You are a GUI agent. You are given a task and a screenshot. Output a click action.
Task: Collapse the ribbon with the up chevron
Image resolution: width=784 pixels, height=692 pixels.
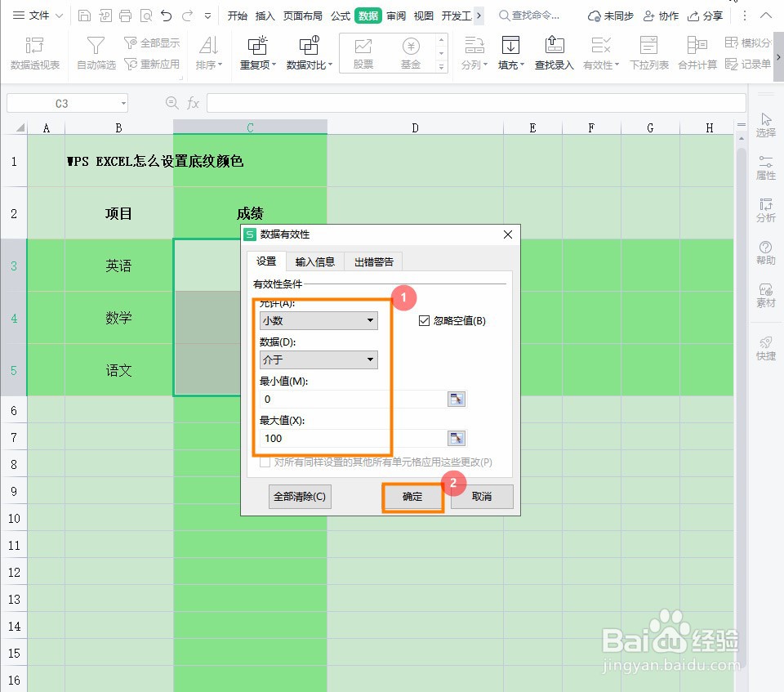point(766,16)
